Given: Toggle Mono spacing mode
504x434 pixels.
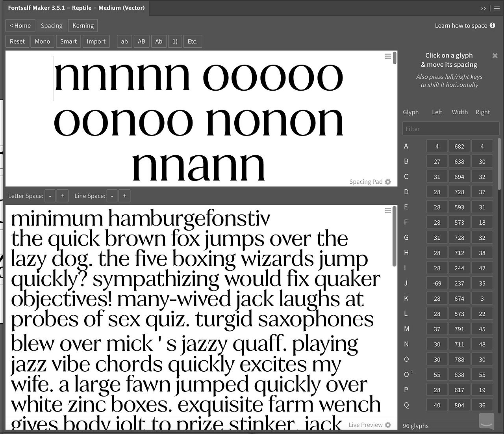Looking at the screenshot, I should (x=42, y=41).
